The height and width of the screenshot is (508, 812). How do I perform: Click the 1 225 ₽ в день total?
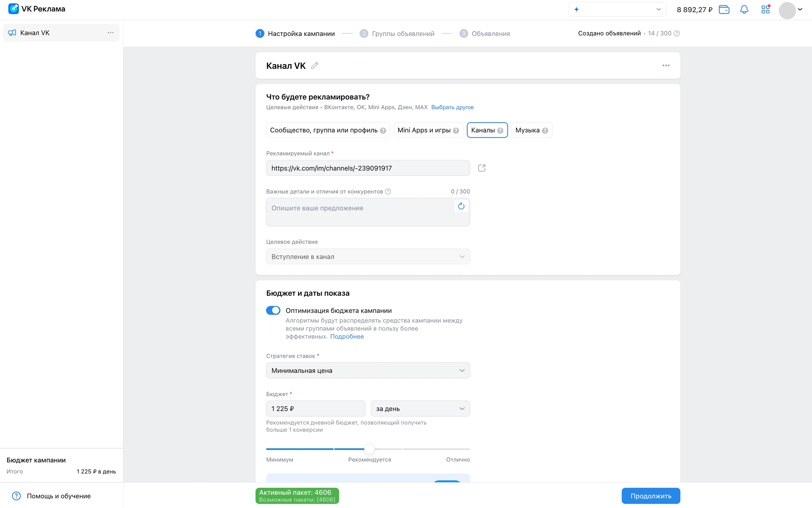point(96,471)
